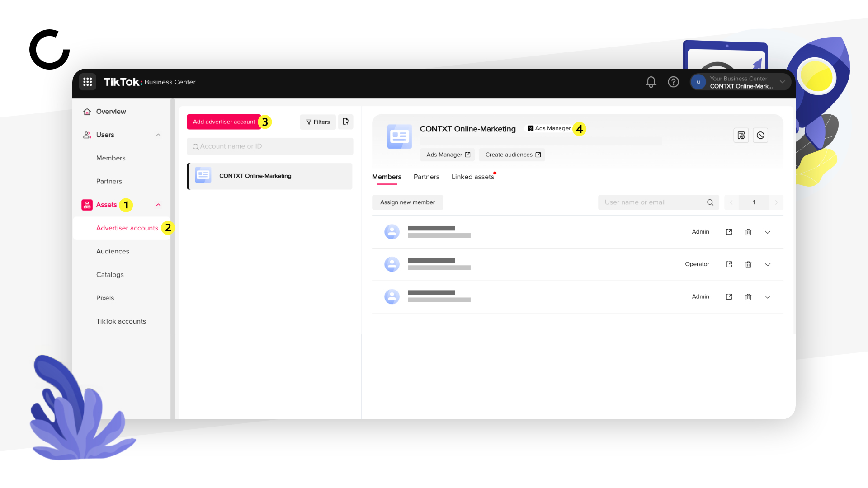Switch to the Members tab
The image size is (868, 488).
click(387, 177)
